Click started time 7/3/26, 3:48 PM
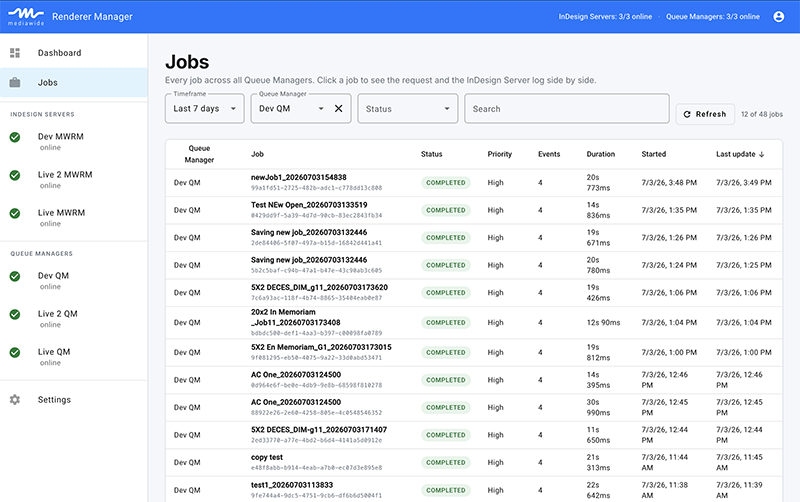The height and width of the screenshot is (502, 800). (669, 183)
